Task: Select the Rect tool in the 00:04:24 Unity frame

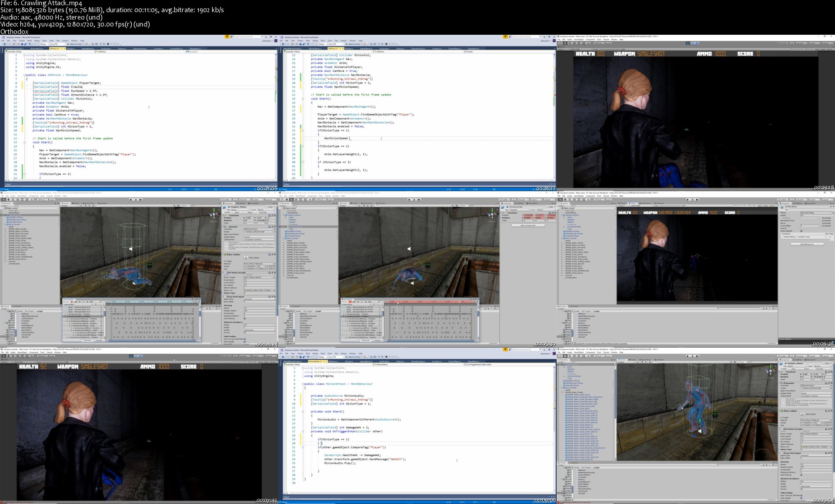Action: click(22, 200)
